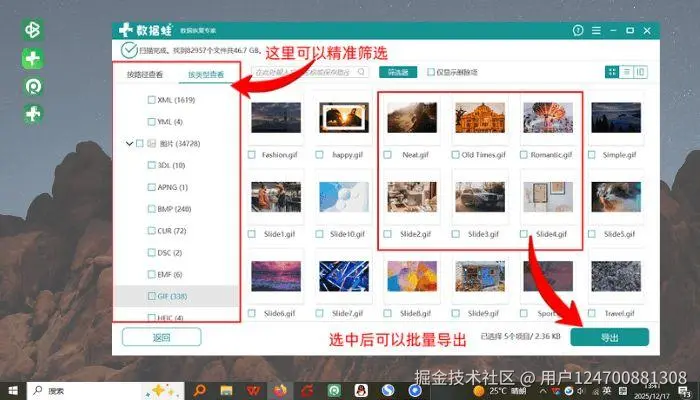This screenshot has height=400, width=700.
Task: Open the 筛选器 filter button
Action: click(x=398, y=72)
